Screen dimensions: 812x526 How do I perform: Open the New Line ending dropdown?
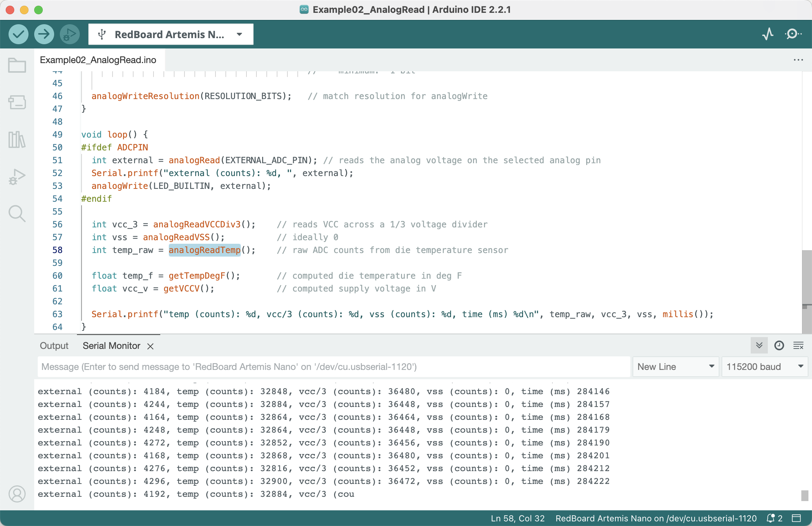click(676, 367)
